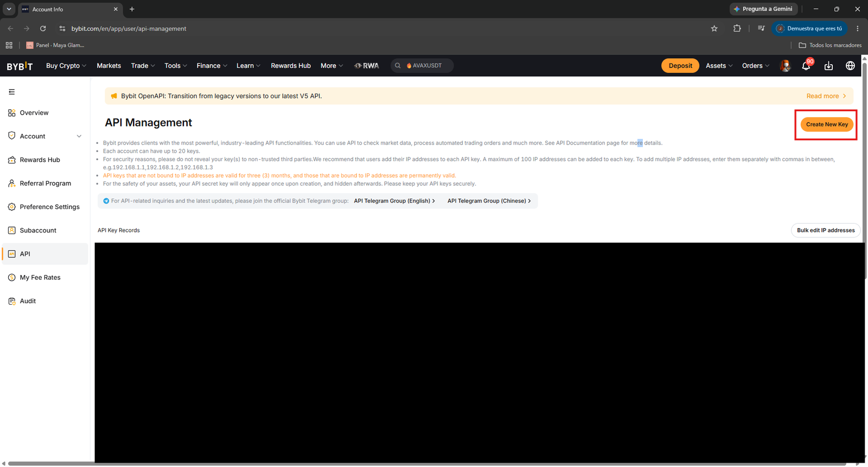Viewport: 868px width, 467px height.
Task: Click the AVAXUSDT search field
Action: [x=422, y=66]
